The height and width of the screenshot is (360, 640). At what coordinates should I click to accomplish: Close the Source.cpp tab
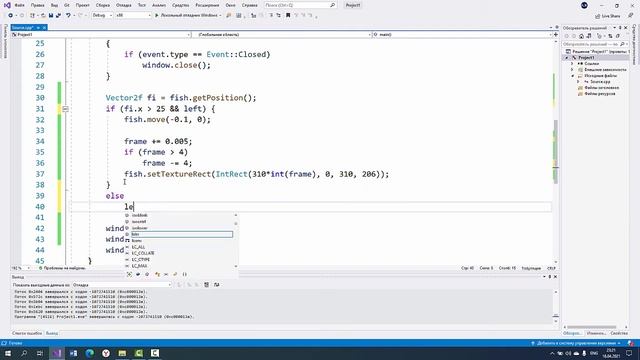point(44,27)
